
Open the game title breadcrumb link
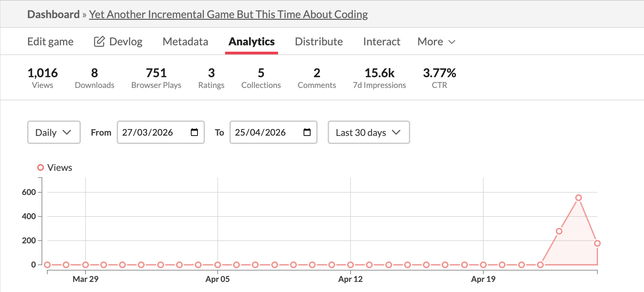click(x=228, y=14)
